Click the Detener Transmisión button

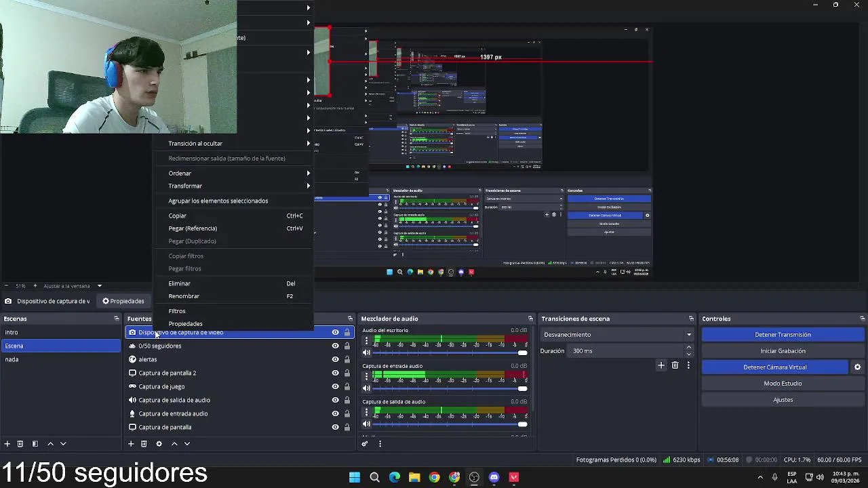click(x=783, y=335)
